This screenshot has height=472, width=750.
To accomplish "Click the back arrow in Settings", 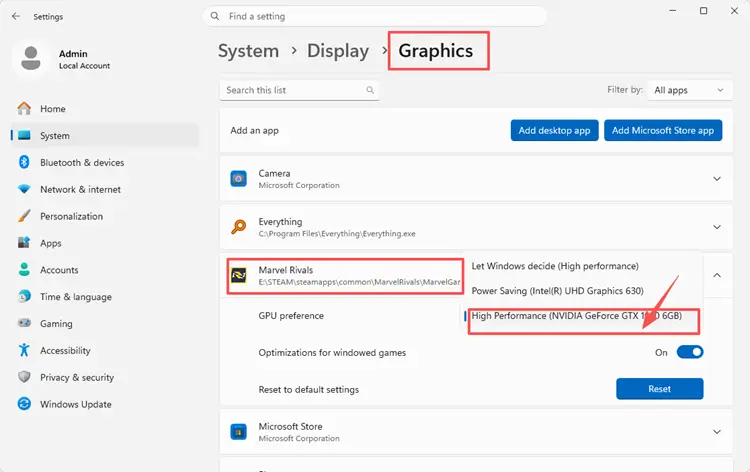I will (x=16, y=16).
